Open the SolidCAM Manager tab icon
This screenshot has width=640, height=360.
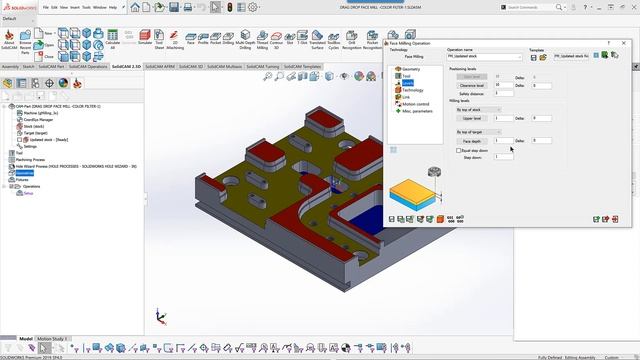coord(77,83)
